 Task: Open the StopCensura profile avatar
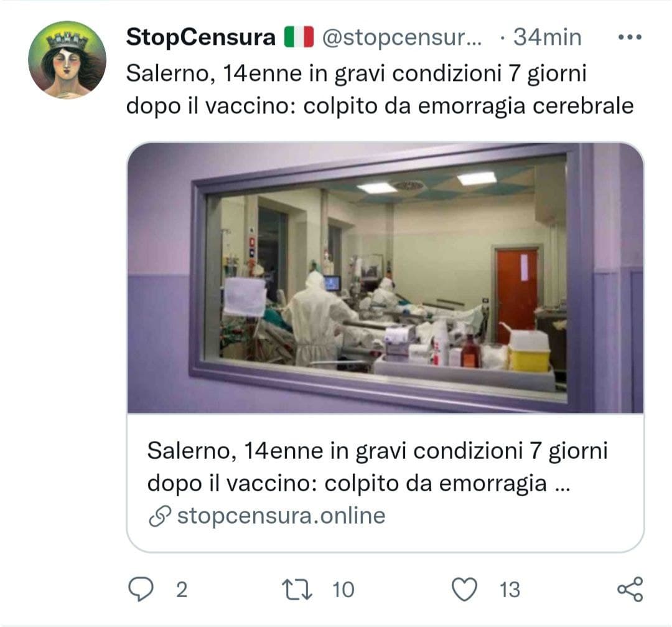[67, 60]
